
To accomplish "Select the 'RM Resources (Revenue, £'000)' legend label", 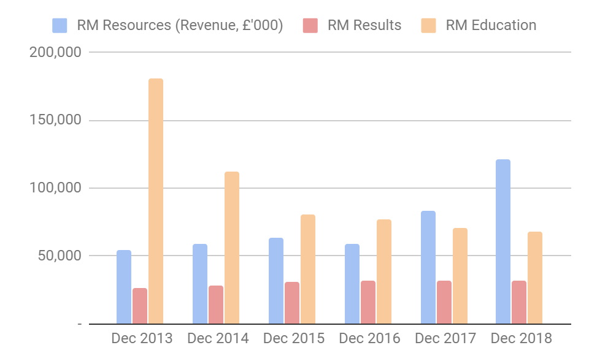I will point(180,25).
